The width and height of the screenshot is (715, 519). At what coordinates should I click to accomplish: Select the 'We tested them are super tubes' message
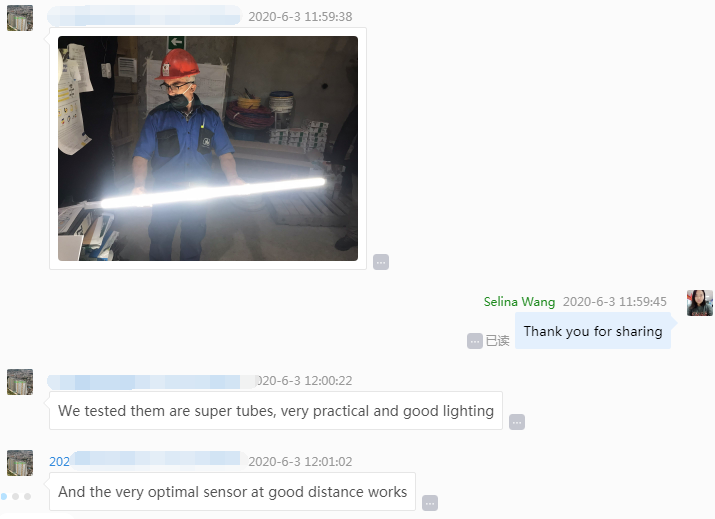(x=276, y=410)
